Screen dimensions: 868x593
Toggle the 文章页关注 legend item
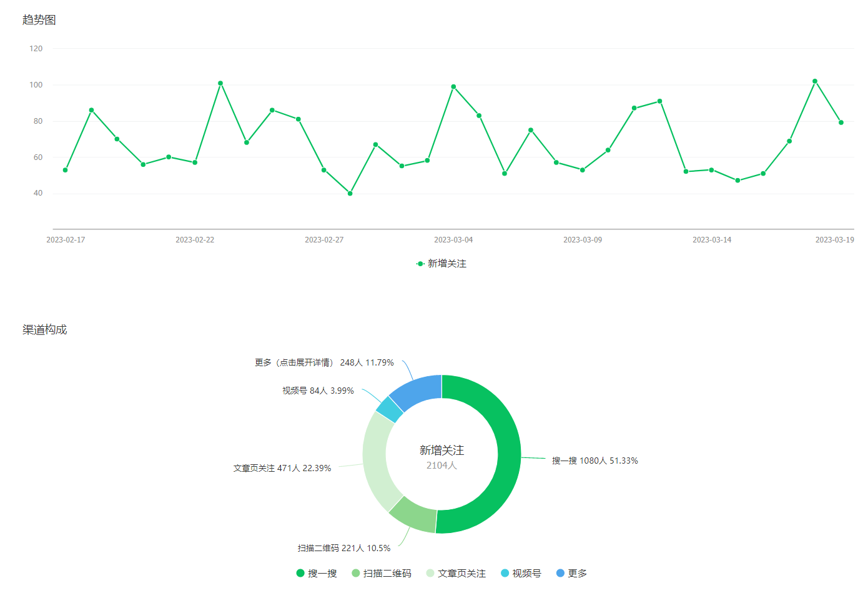pyautogui.click(x=456, y=573)
